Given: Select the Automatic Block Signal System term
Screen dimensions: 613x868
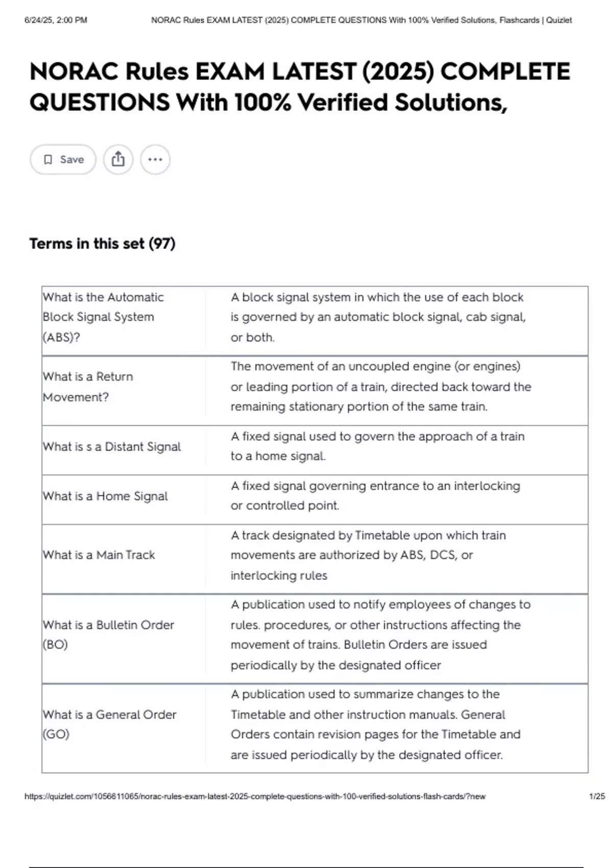Looking at the screenshot, I should point(103,317).
